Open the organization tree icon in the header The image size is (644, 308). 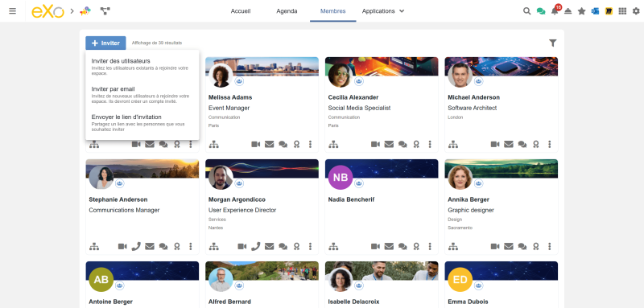pyautogui.click(x=105, y=11)
